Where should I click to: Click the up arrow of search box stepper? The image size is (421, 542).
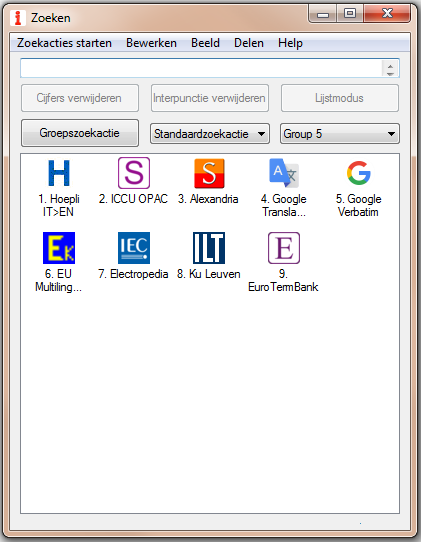391,65
